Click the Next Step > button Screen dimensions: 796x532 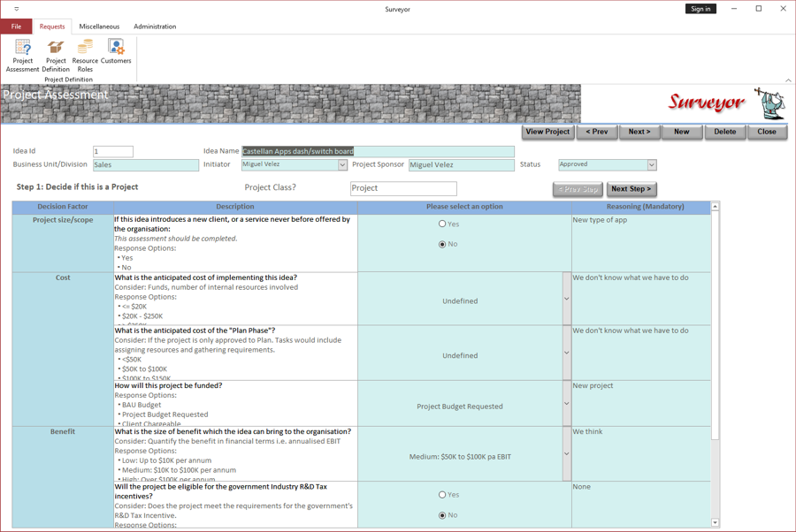pyautogui.click(x=631, y=189)
